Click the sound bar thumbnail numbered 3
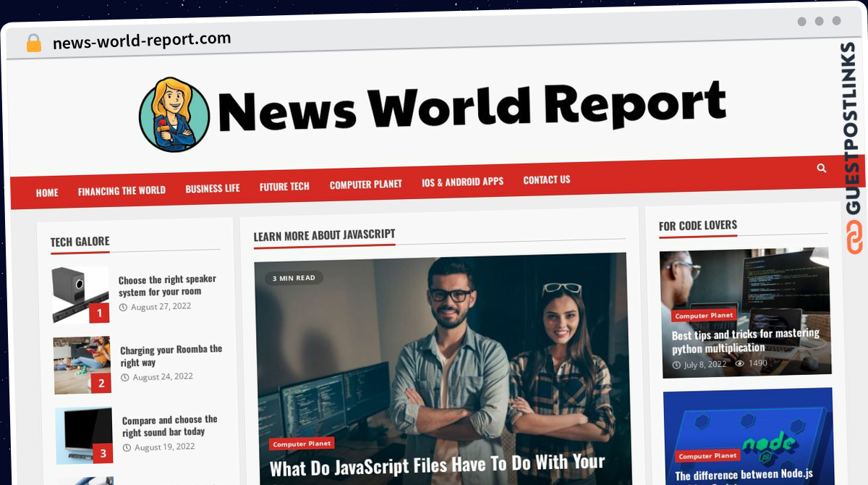 pos(85,435)
